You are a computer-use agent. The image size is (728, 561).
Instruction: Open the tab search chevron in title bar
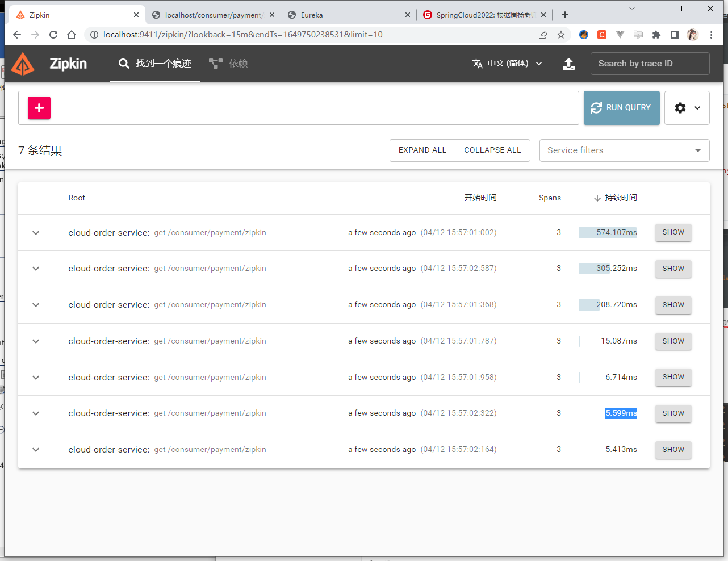(x=632, y=9)
